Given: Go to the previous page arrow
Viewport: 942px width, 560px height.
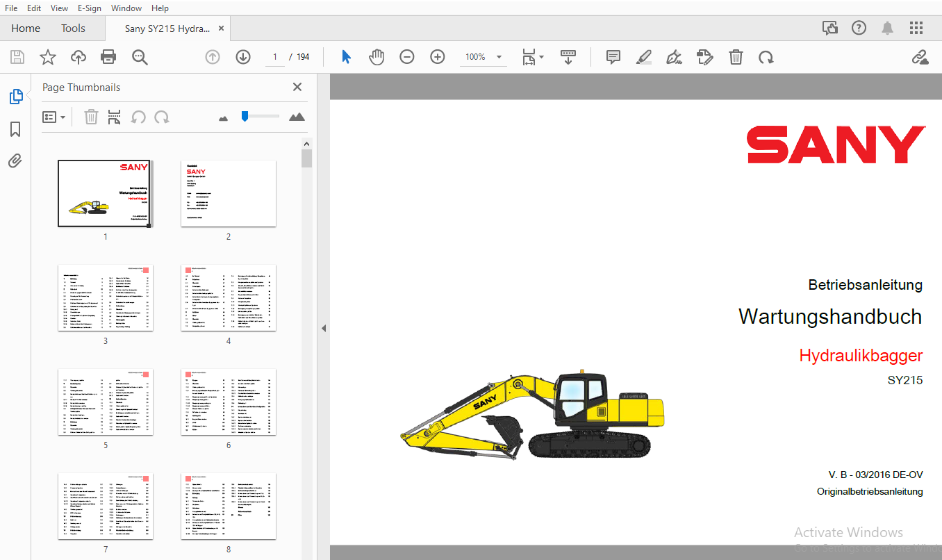Looking at the screenshot, I should [213, 57].
